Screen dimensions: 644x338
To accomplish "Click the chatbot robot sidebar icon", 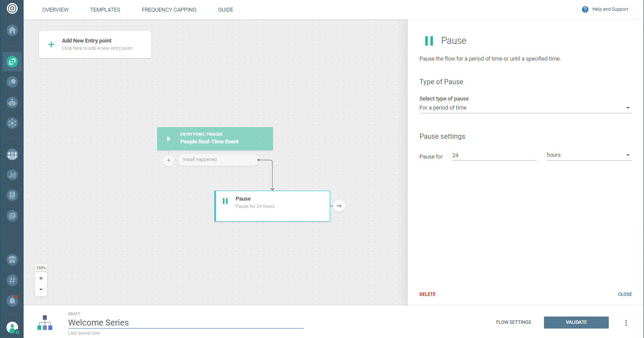I will tap(12, 102).
